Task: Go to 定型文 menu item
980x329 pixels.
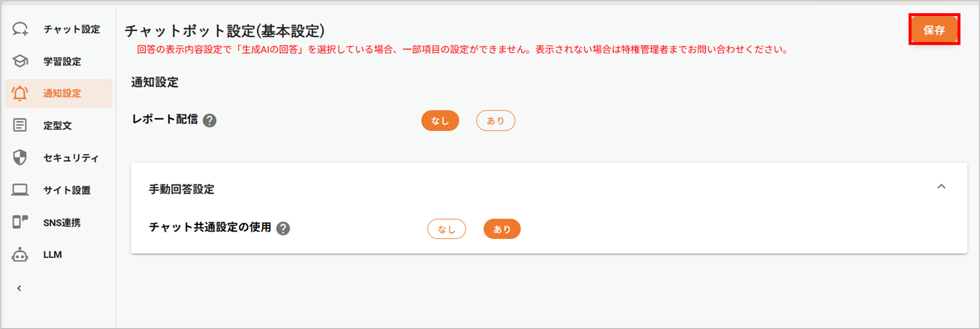Action: [x=58, y=126]
